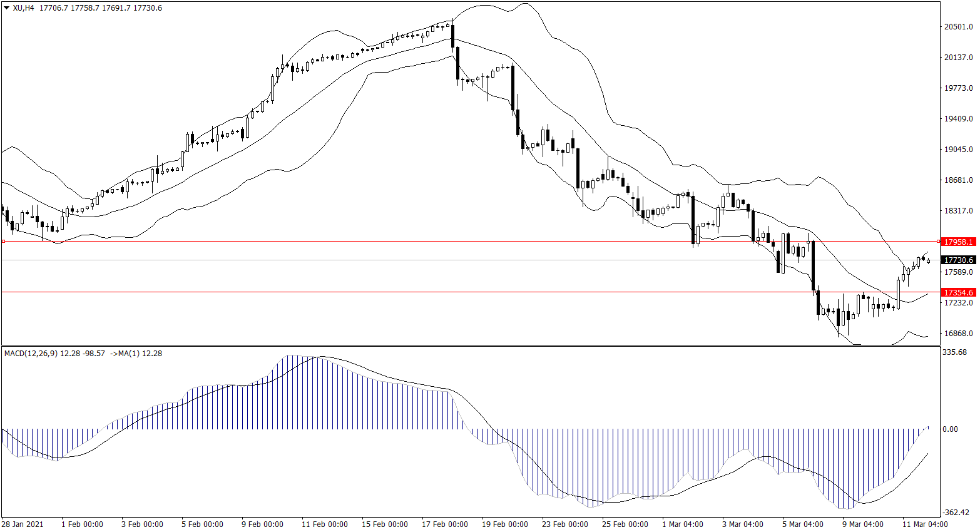Click the 0.00 MACD zero level label

click(x=950, y=429)
